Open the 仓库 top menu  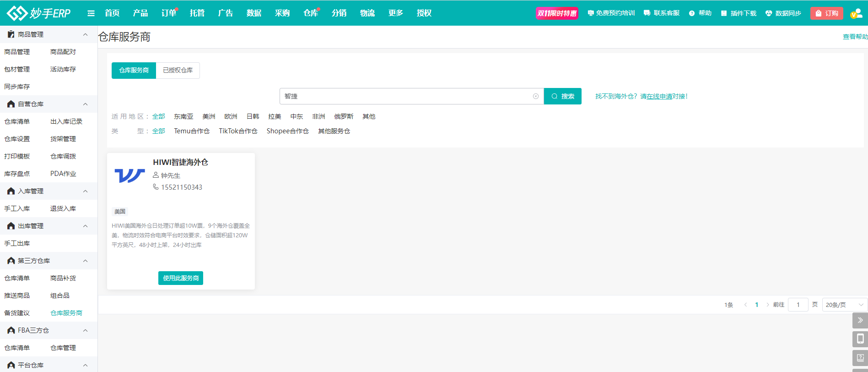click(310, 13)
